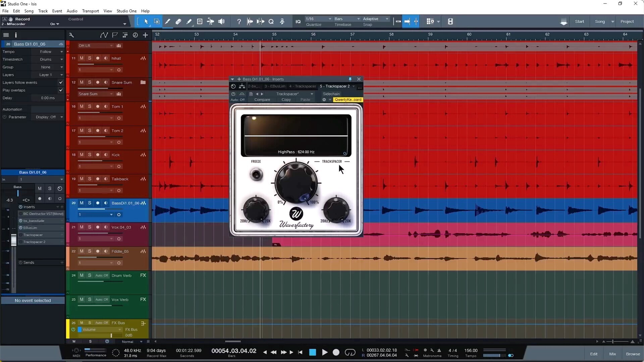Select the Mute tool
The width and height of the screenshot is (644, 362).
[200, 21]
